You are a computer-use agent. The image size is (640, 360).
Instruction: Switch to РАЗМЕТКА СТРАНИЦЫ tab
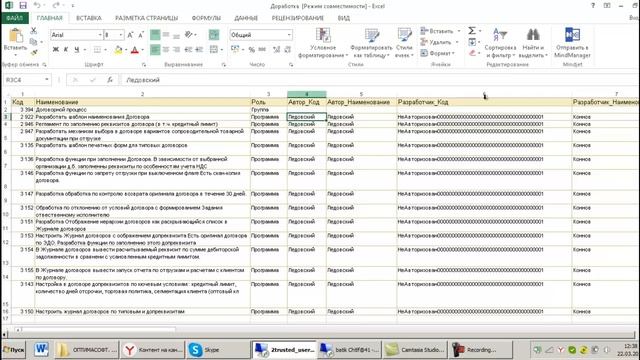pos(147,18)
